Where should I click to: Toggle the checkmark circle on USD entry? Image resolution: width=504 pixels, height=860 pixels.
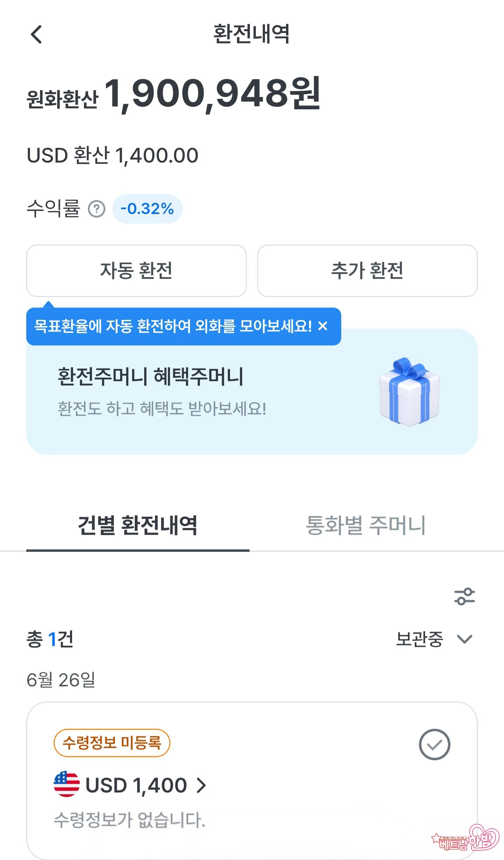pos(434,744)
